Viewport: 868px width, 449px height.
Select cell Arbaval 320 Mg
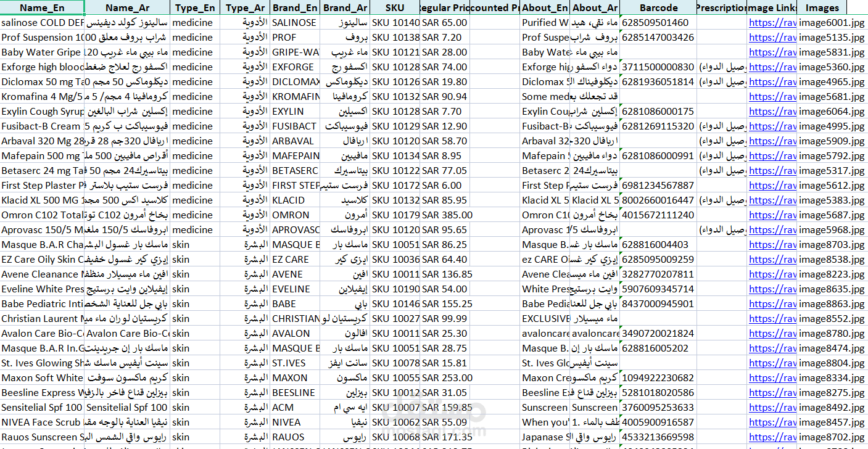pyautogui.click(x=43, y=141)
